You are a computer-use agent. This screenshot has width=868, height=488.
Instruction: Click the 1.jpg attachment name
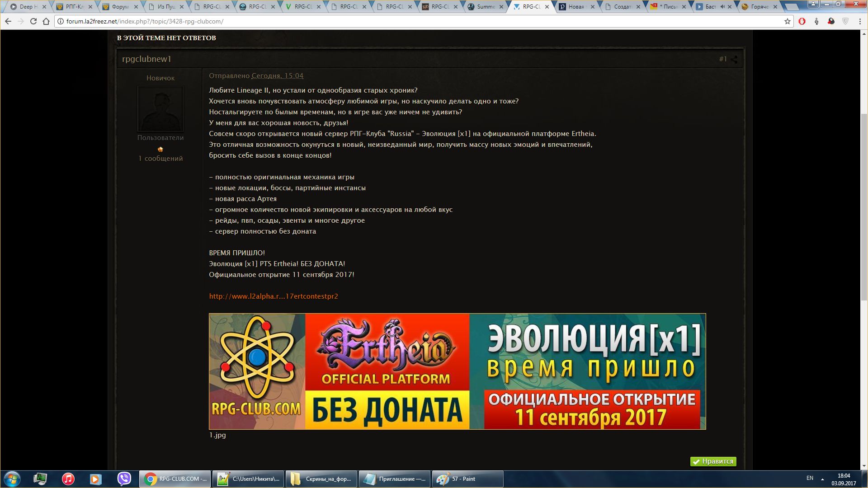pos(217,435)
